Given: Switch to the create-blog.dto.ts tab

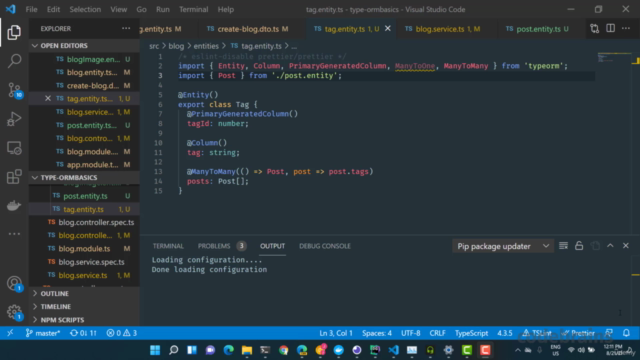Looking at the screenshot, I should 247,29.
